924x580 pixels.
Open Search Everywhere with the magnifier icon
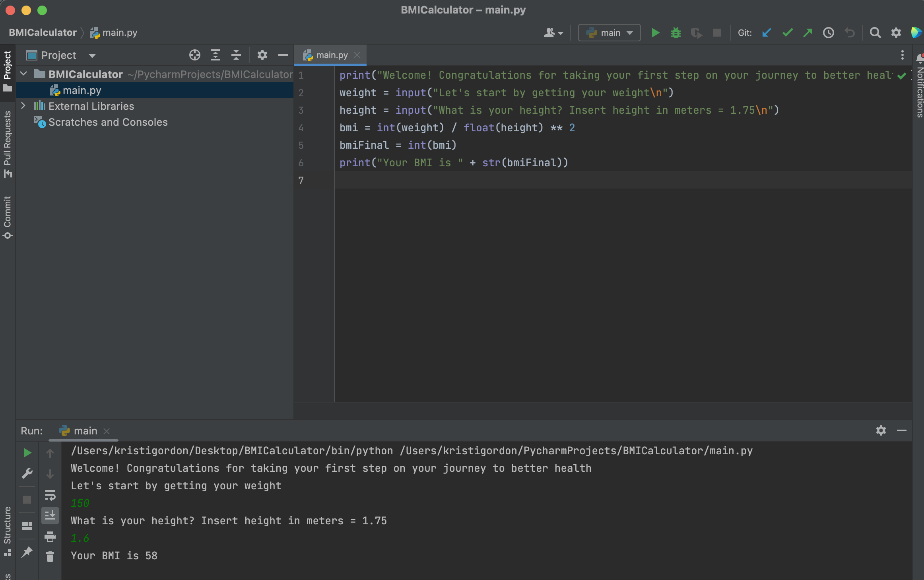875,33
